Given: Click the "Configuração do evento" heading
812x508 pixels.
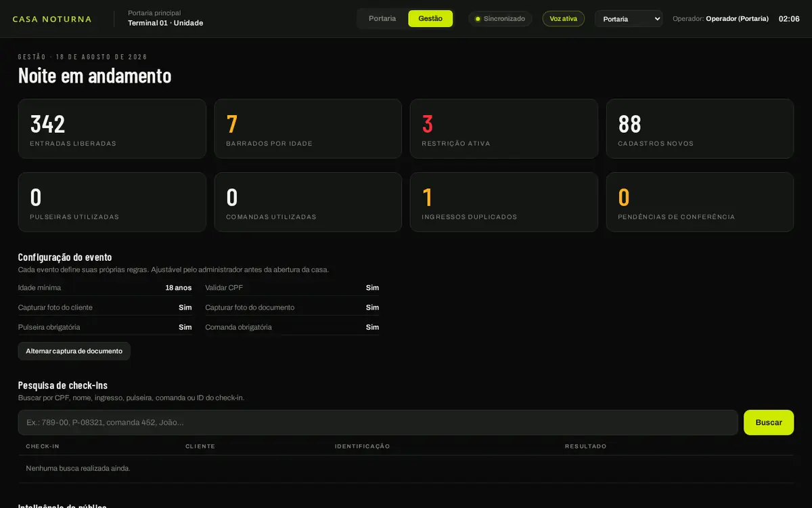Looking at the screenshot, I should pyautogui.click(x=65, y=257).
